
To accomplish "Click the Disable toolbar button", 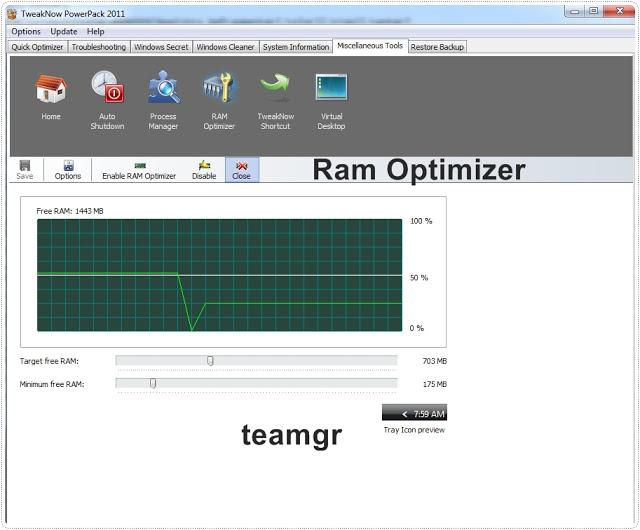I will 204,170.
